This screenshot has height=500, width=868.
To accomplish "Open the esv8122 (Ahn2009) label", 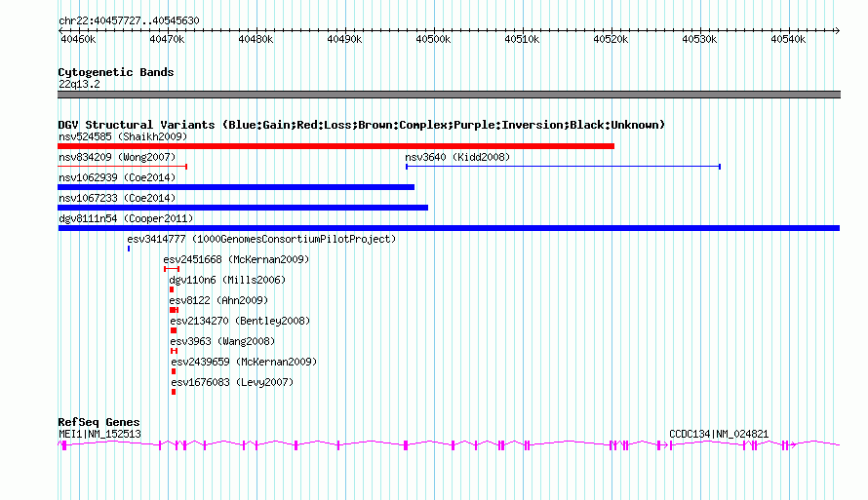I will click(218, 300).
